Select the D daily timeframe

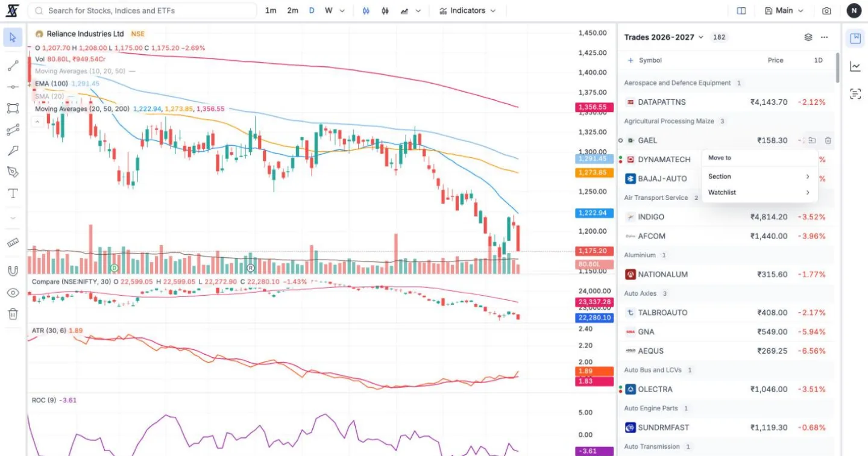312,11
